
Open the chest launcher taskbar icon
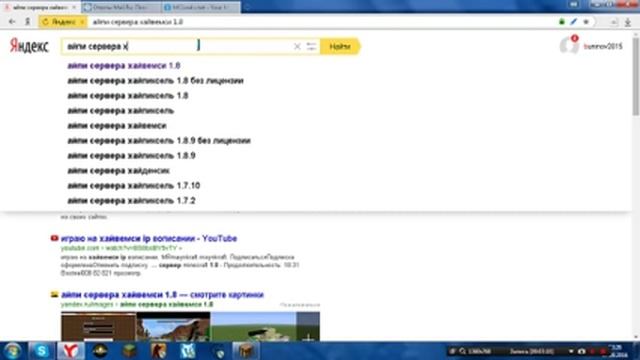click(246, 351)
